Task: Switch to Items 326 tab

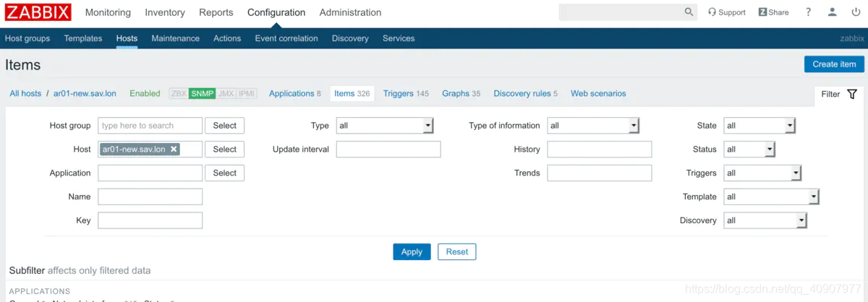Action: pos(352,93)
